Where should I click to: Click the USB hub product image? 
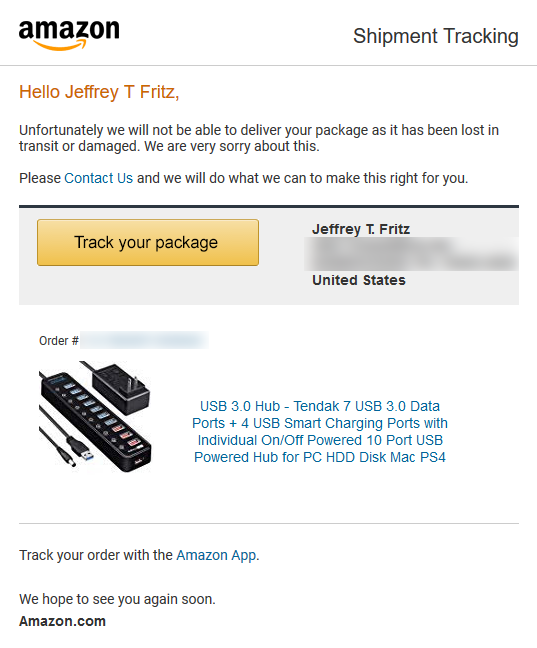tap(95, 417)
